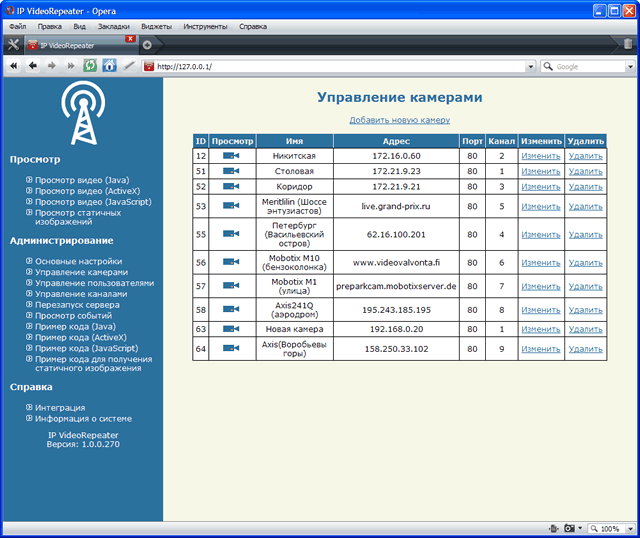Open Основные настройки sidebar link
The height and width of the screenshot is (538, 640).
click(x=79, y=261)
